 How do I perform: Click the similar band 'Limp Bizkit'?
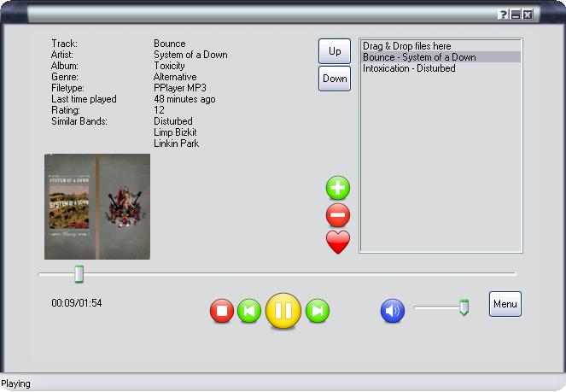pyautogui.click(x=175, y=132)
